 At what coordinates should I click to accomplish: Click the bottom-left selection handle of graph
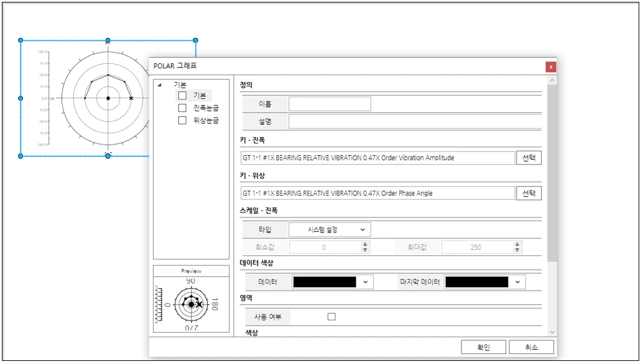(21, 156)
